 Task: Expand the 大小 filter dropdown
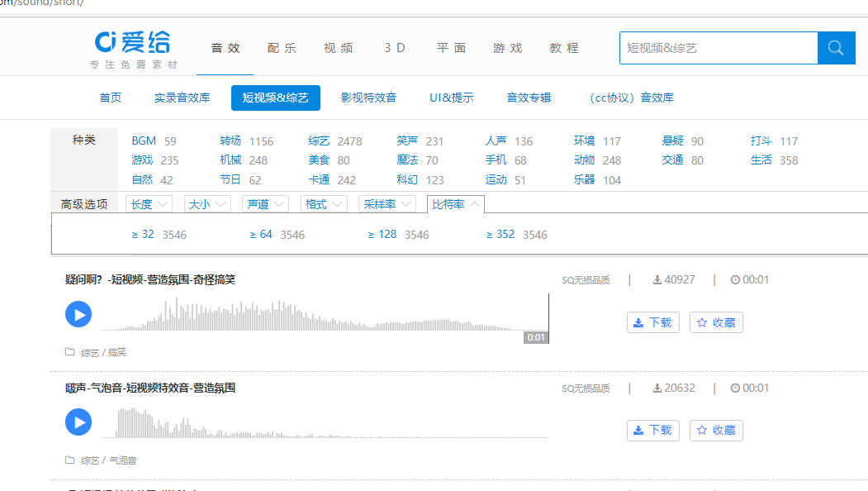(207, 204)
